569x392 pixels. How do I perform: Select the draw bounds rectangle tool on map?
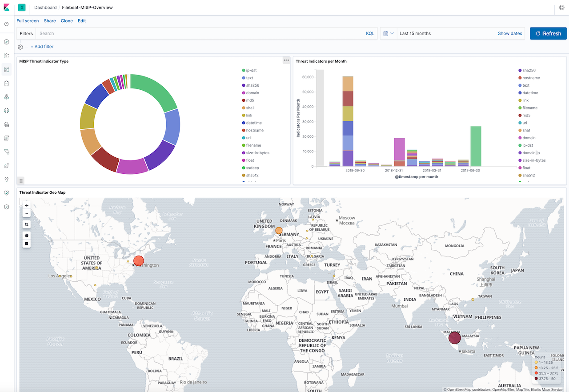tap(26, 243)
